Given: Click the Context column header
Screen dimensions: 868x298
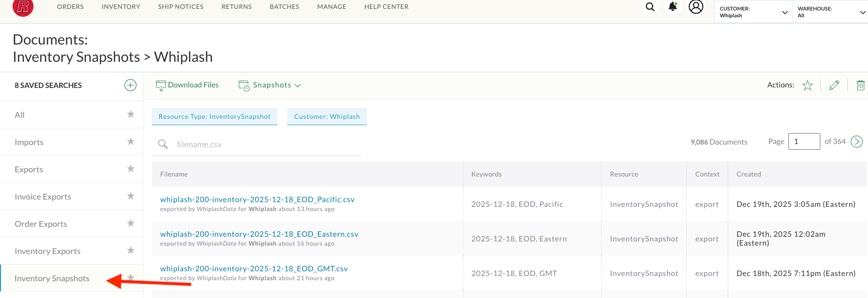Looking at the screenshot, I should coord(707,174).
